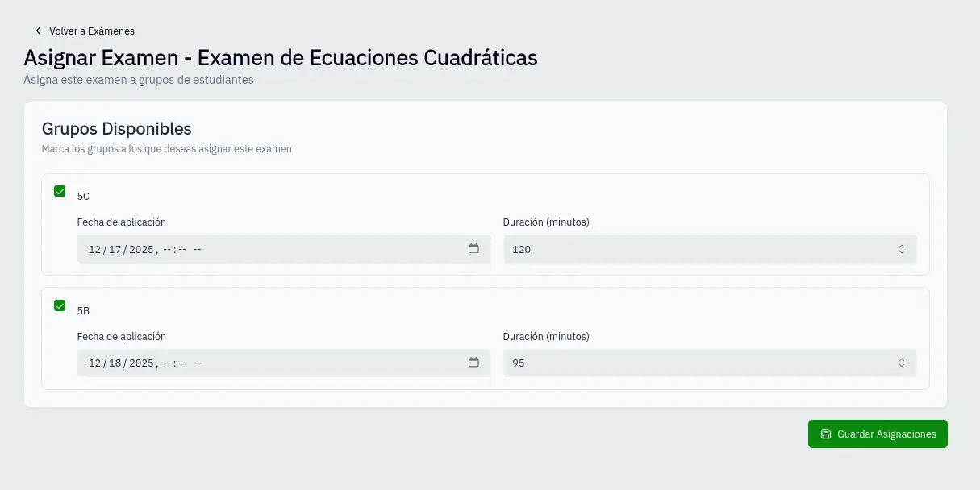The image size is (980, 490).
Task: Adjust 5C duration using the spinner arrows
Action: pos(902,250)
